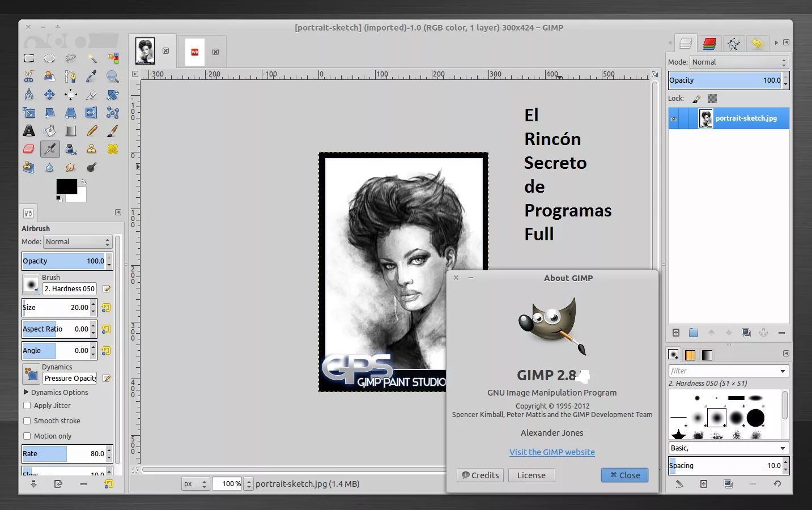Select the Text tool
Screen dimensions: 812x510
(x=29, y=131)
